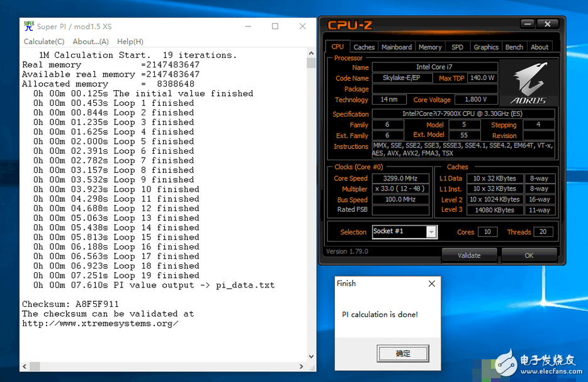Confirm the Finish dialog with 确定

tap(403, 354)
